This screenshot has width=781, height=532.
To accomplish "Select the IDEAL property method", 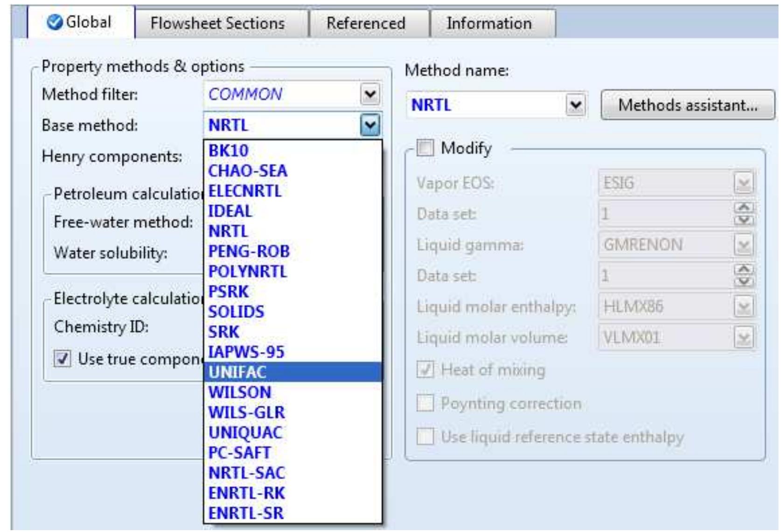I will pyautogui.click(x=230, y=211).
